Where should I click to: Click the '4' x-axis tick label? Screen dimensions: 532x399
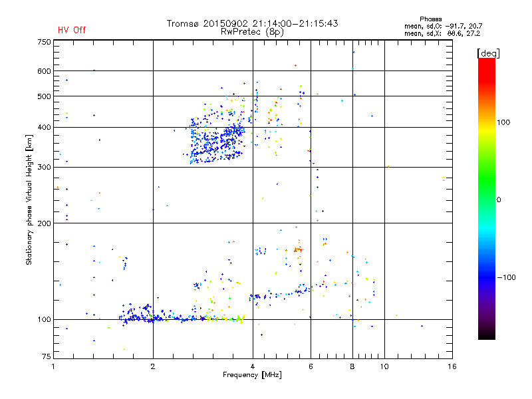click(253, 366)
